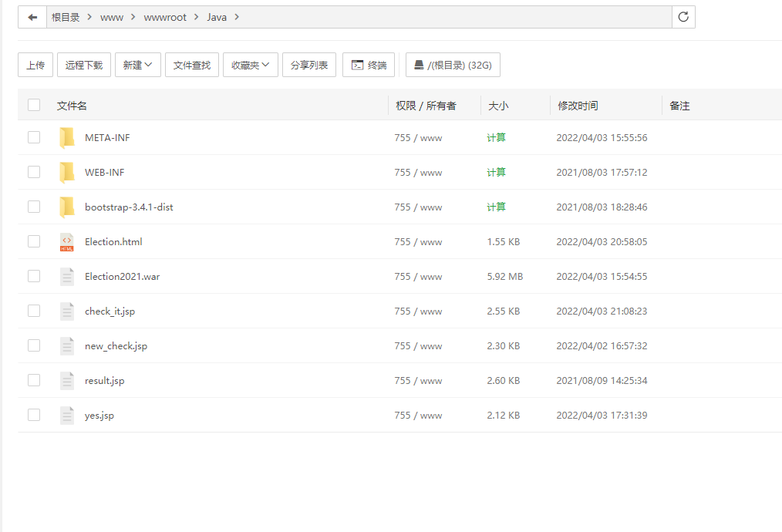Click the 5.92 MB size value
Image resolution: width=782 pixels, height=532 pixels.
click(x=504, y=277)
